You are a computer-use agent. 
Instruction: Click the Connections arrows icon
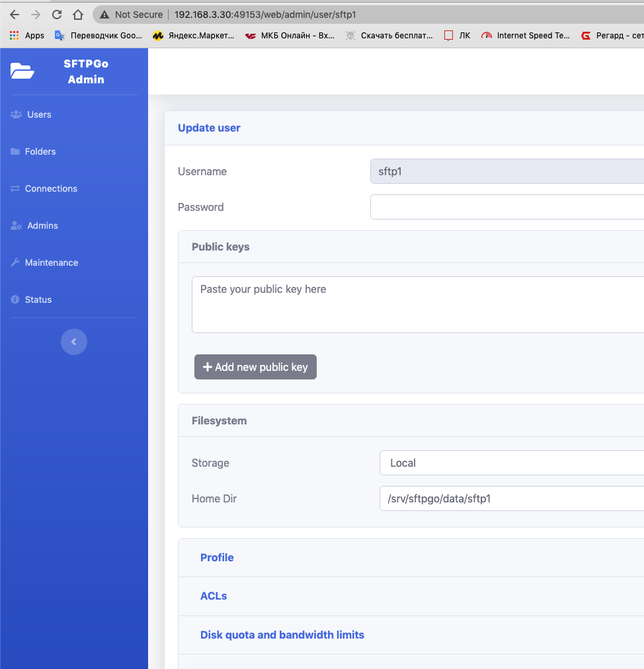click(x=15, y=188)
